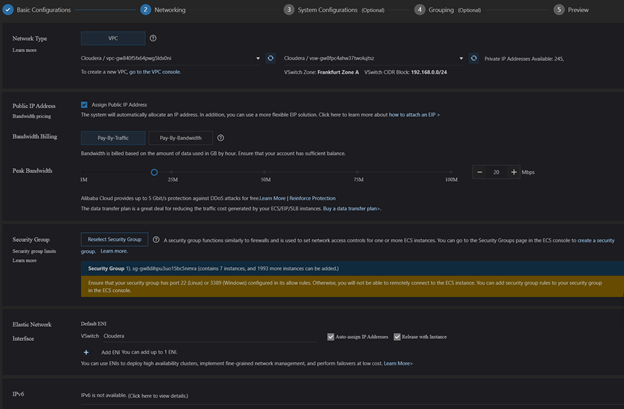Increase bandwidth with plus button
The width and height of the screenshot is (624, 409).
(514, 172)
